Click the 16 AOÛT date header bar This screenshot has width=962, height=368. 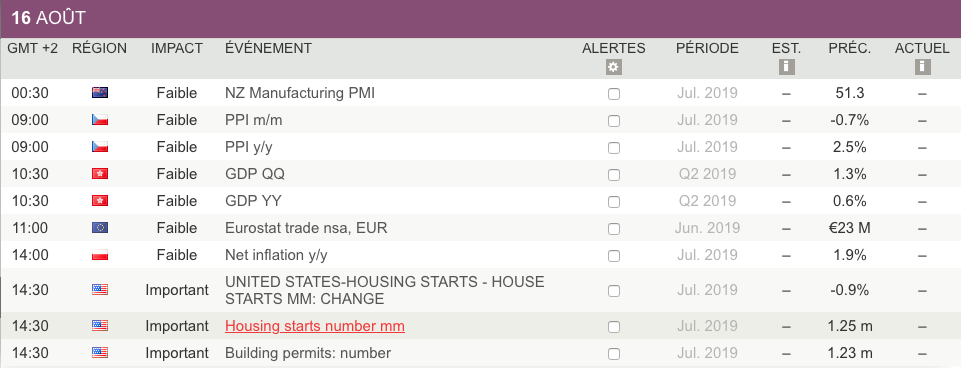click(481, 18)
